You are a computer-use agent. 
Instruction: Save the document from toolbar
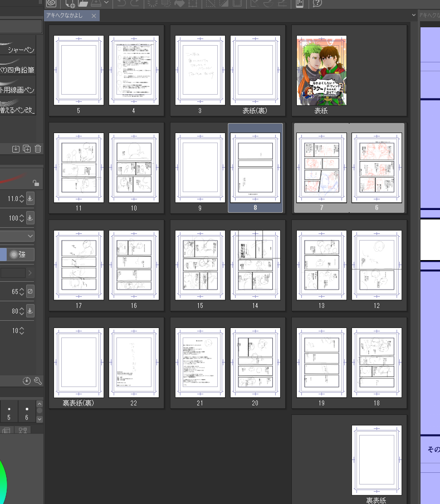[x=96, y=3]
